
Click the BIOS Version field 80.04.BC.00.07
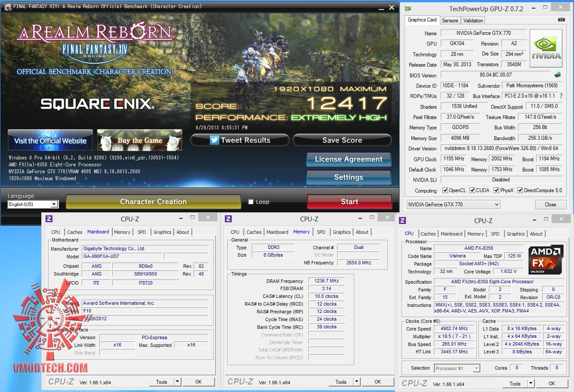click(496, 75)
